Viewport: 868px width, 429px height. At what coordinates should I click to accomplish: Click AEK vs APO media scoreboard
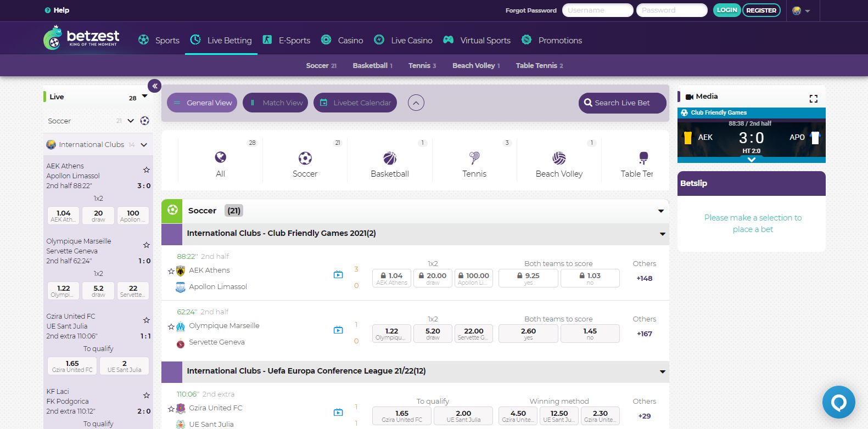[x=752, y=137]
